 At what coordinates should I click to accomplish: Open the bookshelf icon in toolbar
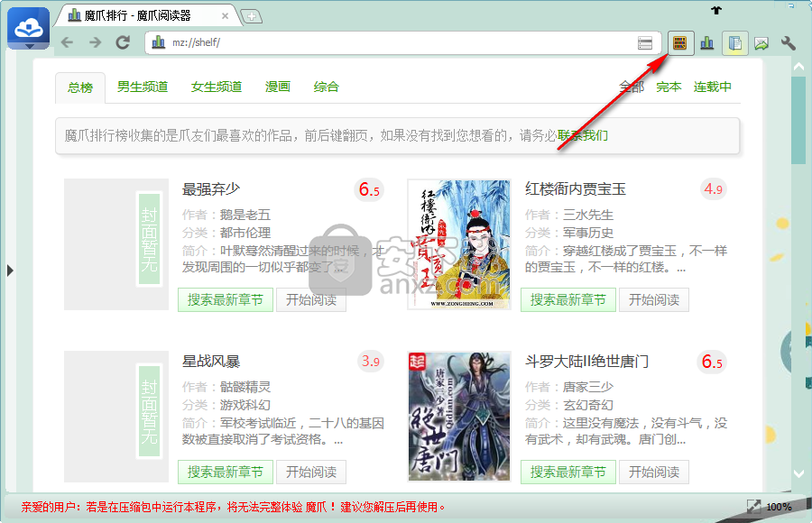click(x=680, y=42)
